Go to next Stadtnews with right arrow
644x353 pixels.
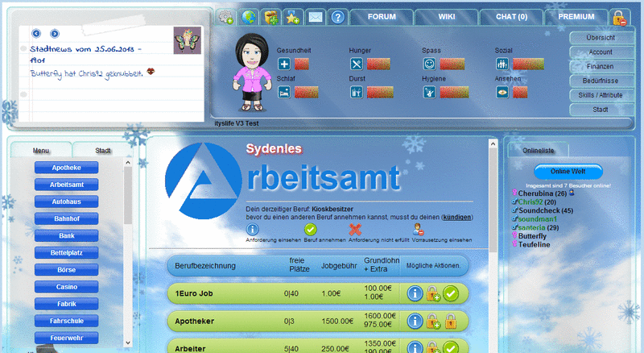point(54,34)
